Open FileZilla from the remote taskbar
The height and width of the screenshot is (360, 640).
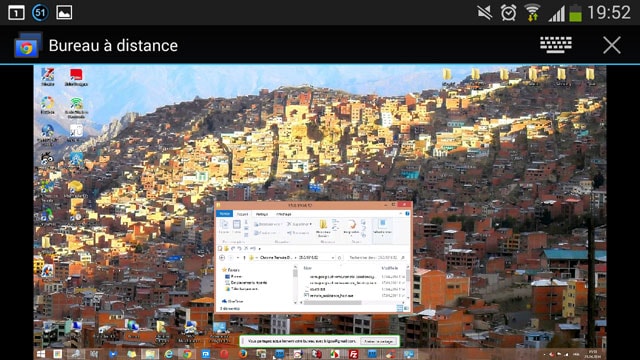[x=353, y=354]
